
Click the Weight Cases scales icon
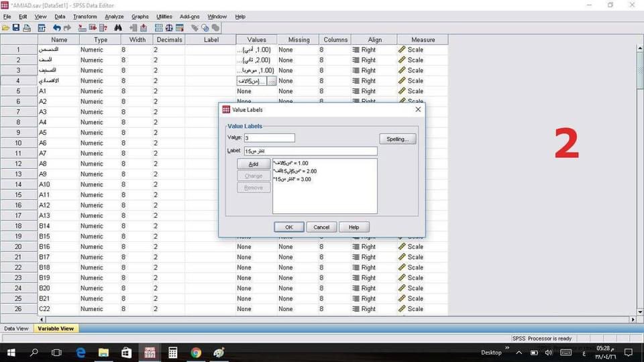pyautogui.click(x=169, y=28)
